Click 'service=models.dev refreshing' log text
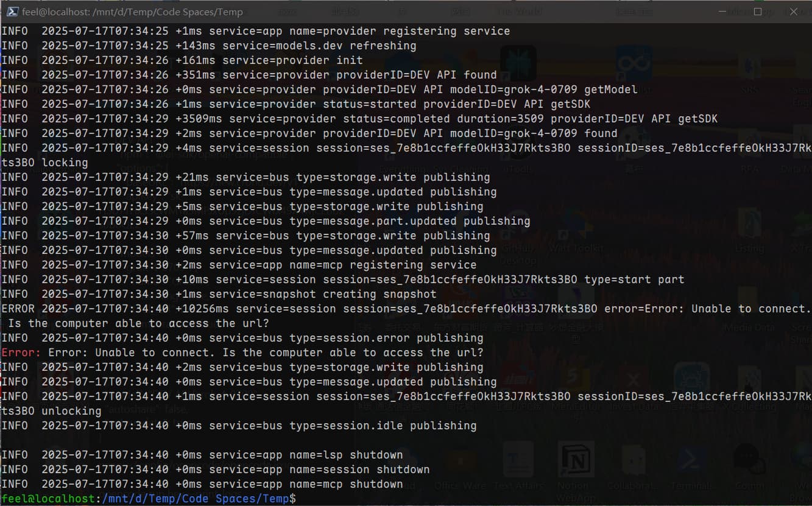The image size is (812, 506). (x=319, y=46)
